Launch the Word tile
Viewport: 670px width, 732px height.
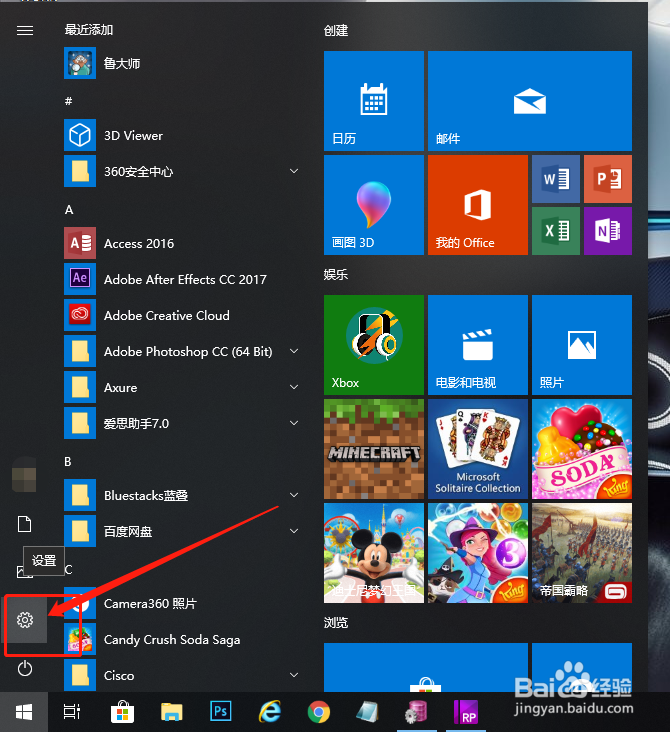[x=556, y=179]
